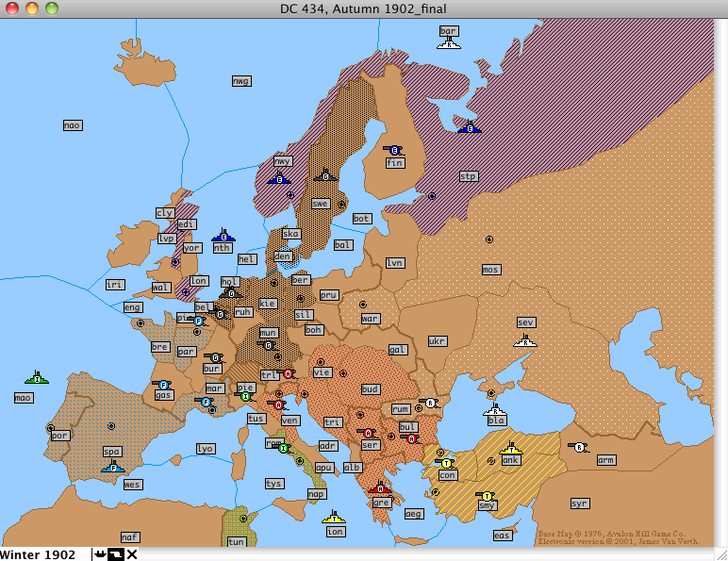Select the ber province label
Image resolution: width=728 pixels, height=561 pixels.
point(300,280)
